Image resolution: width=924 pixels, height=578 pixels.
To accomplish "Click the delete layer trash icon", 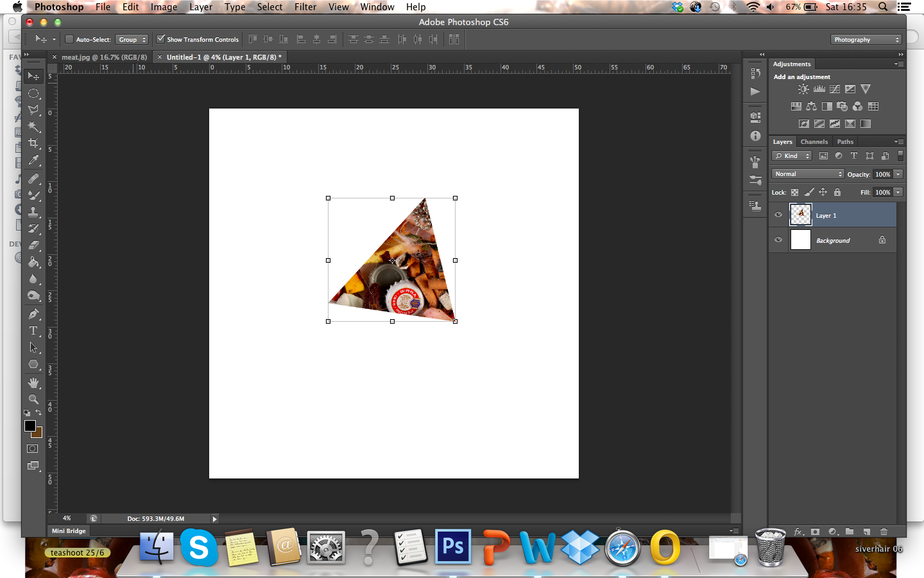I will 884,532.
